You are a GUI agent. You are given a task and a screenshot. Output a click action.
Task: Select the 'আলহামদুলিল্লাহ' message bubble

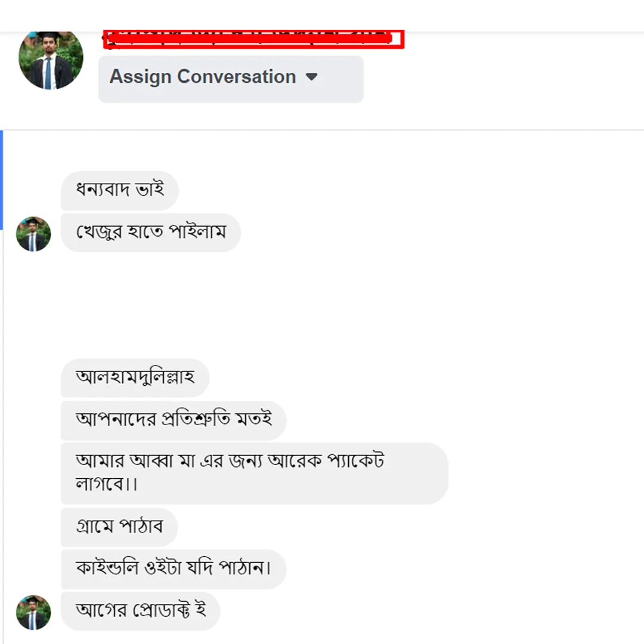pyautogui.click(x=135, y=378)
